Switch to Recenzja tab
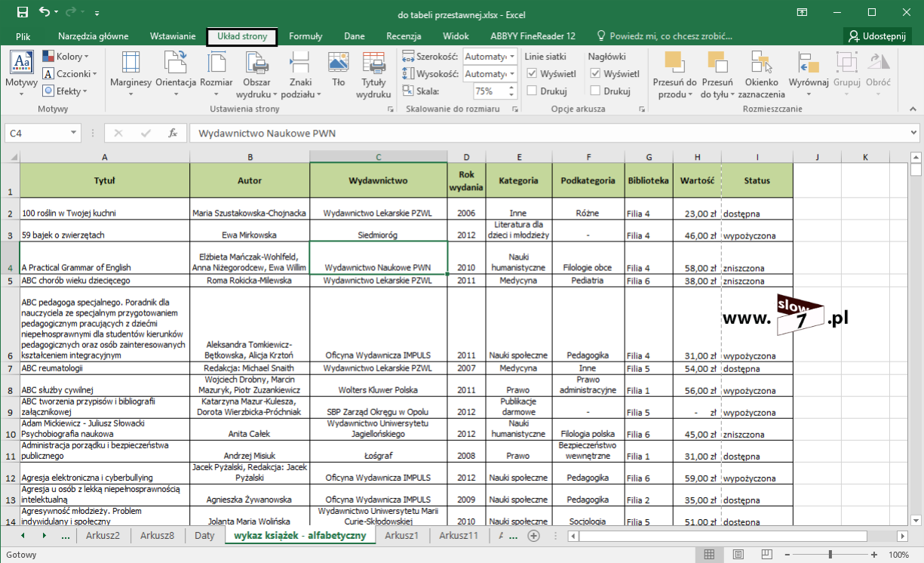The width and height of the screenshot is (924, 563). [x=404, y=36]
